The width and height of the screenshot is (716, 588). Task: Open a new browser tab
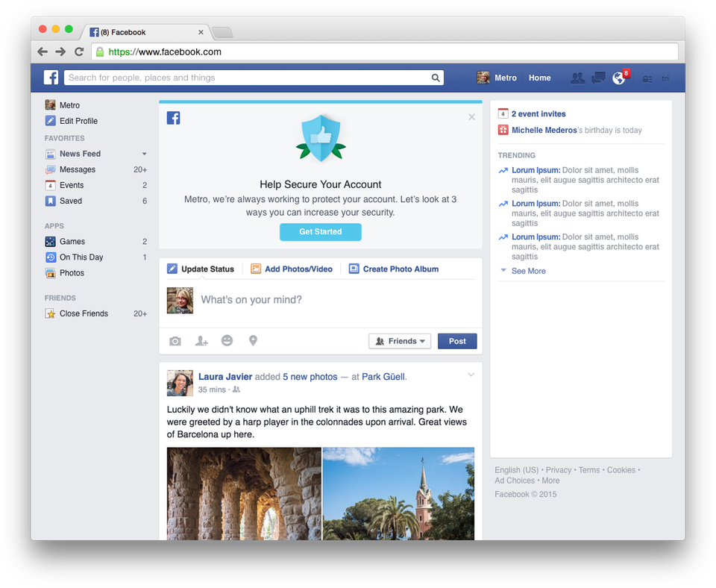pos(223,32)
